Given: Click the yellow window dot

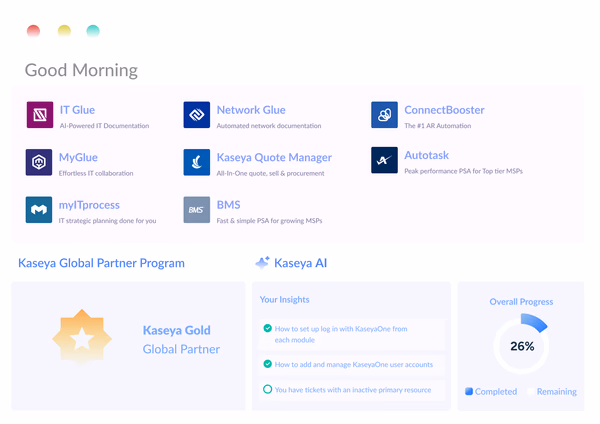Looking at the screenshot, I should 64,31.
